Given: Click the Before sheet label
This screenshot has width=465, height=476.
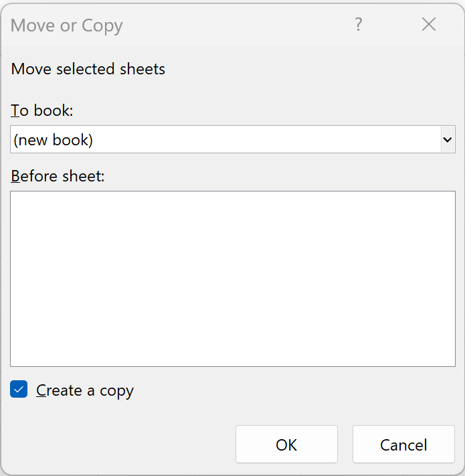Looking at the screenshot, I should 58,176.
